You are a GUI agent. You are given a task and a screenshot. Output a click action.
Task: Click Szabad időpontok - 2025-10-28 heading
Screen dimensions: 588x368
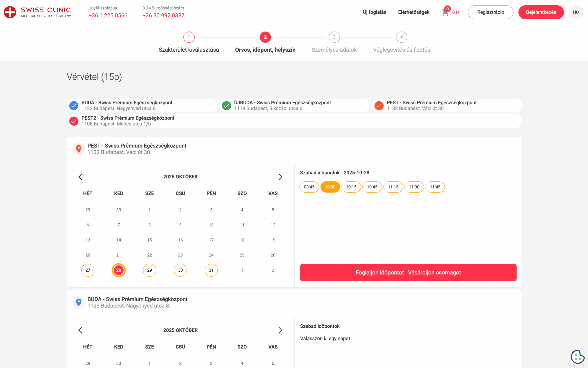pyautogui.click(x=334, y=173)
